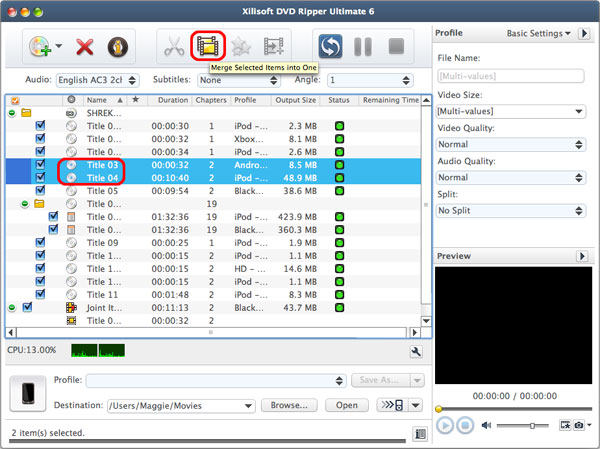Open the Info icon in toolbar

pyautogui.click(x=117, y=47)
